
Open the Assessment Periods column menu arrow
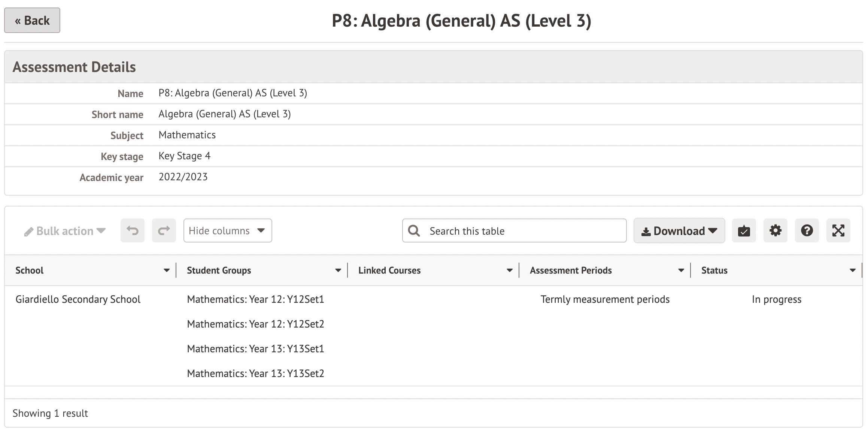681,270
